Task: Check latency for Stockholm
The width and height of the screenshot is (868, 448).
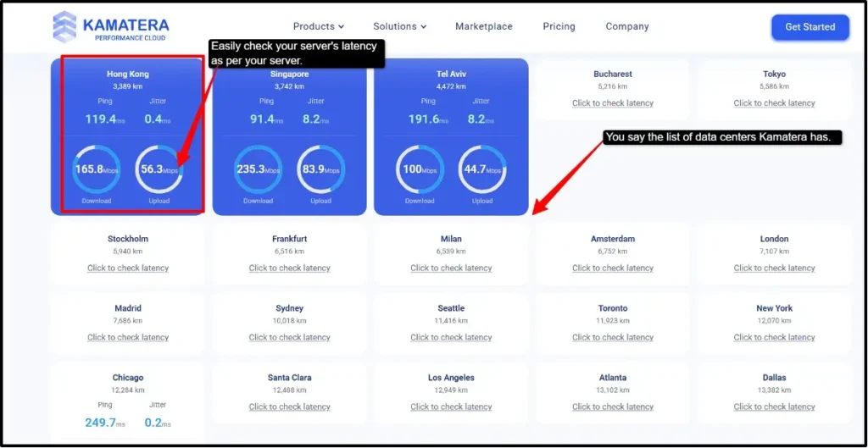Action: coord(128,268)
